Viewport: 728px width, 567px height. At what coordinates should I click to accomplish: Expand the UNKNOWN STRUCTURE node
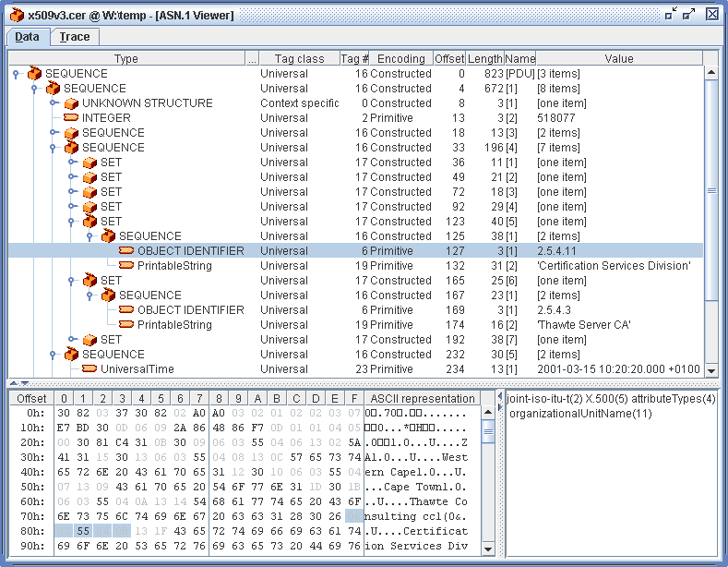tap(54, 103)
